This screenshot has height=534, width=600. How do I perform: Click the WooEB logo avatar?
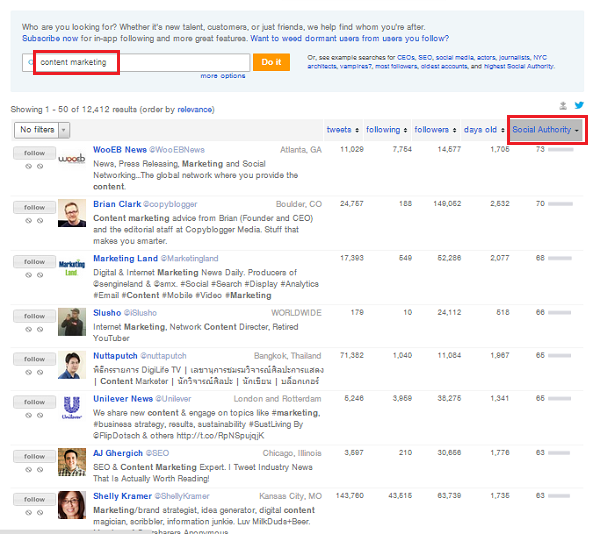(72, 158)
